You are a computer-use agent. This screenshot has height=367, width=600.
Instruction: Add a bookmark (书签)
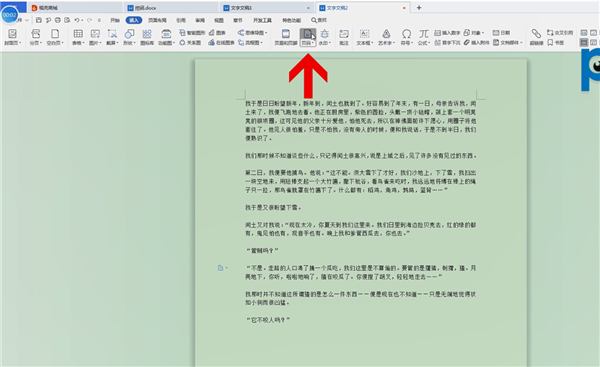555,42
